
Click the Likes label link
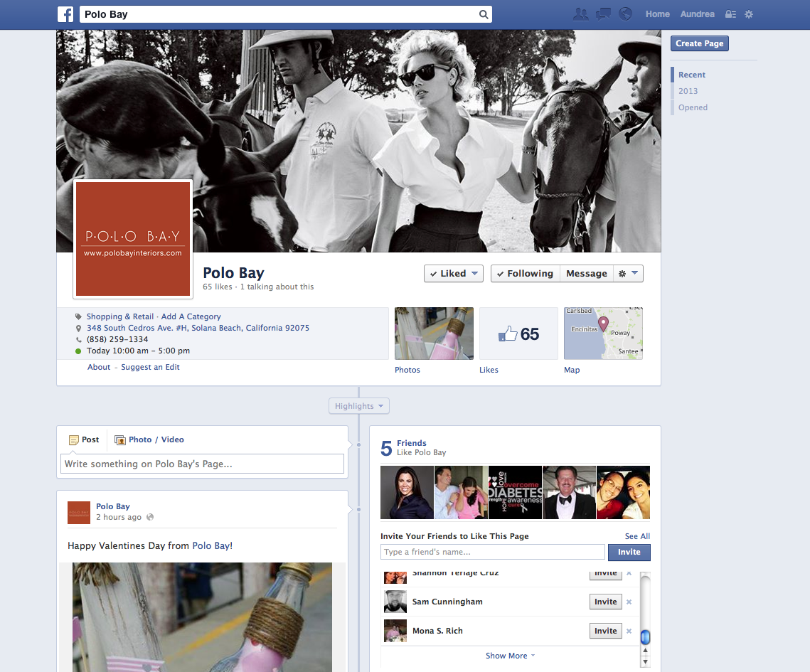point(489,370)
